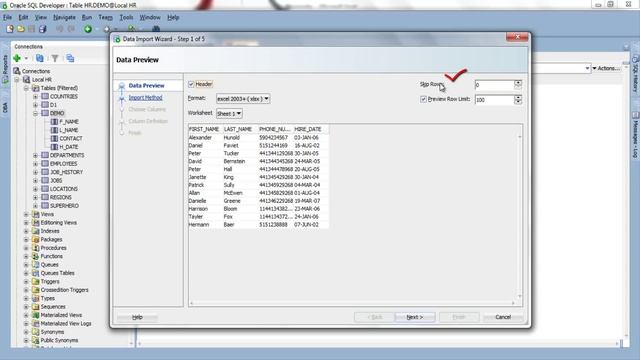The image size is (640, 360).
Task: Open the Format dropdown showing excel 2003+
Action: 243,99
